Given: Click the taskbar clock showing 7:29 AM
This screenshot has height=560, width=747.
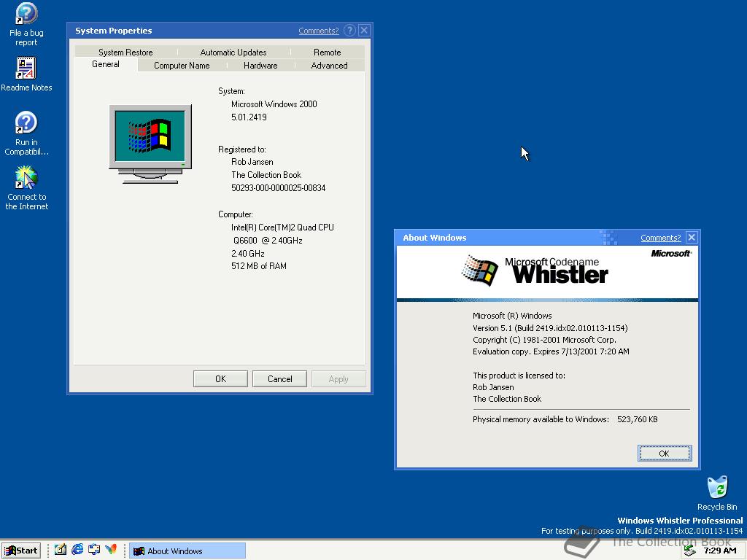Looking at the screenshot, I should pyautogui.click(x=719, y=551).
